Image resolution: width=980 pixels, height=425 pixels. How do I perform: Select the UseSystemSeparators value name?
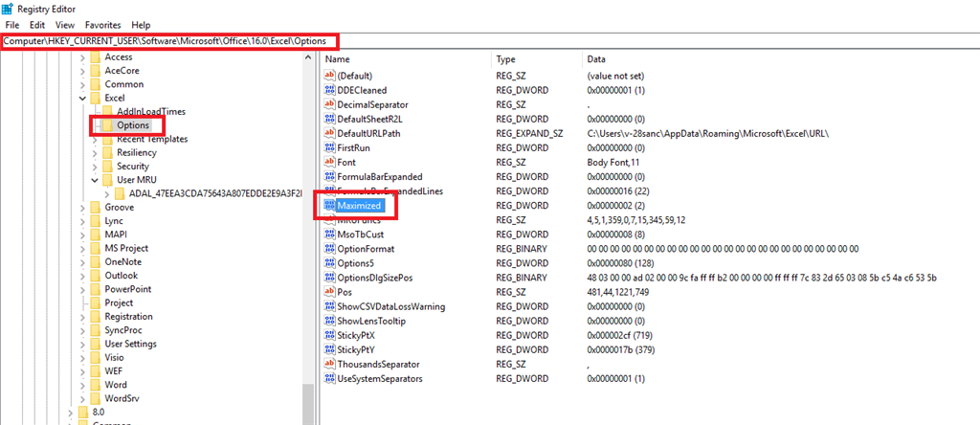380,379
